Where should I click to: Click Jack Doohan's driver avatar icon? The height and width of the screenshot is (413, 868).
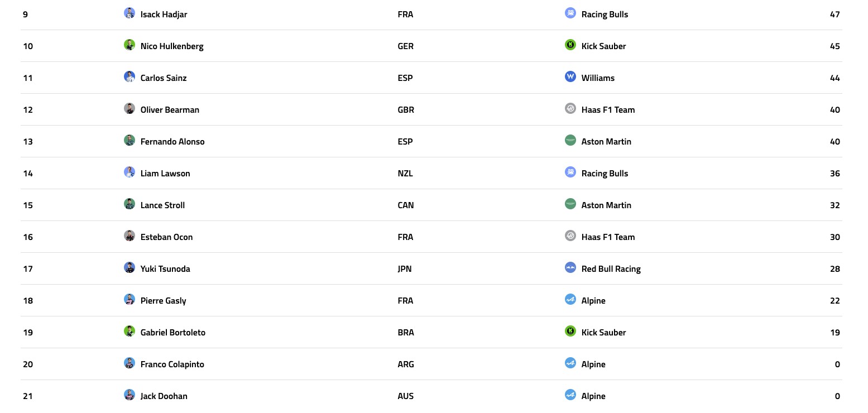coord(130,395)
